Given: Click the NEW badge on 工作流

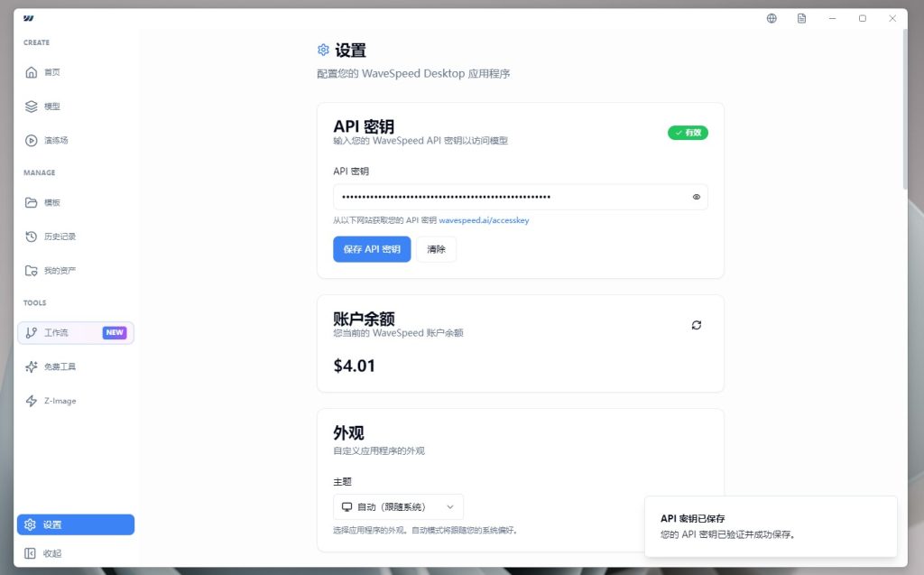Looking at the screenshot, I should pyautogui.click(x=115, y=332).
